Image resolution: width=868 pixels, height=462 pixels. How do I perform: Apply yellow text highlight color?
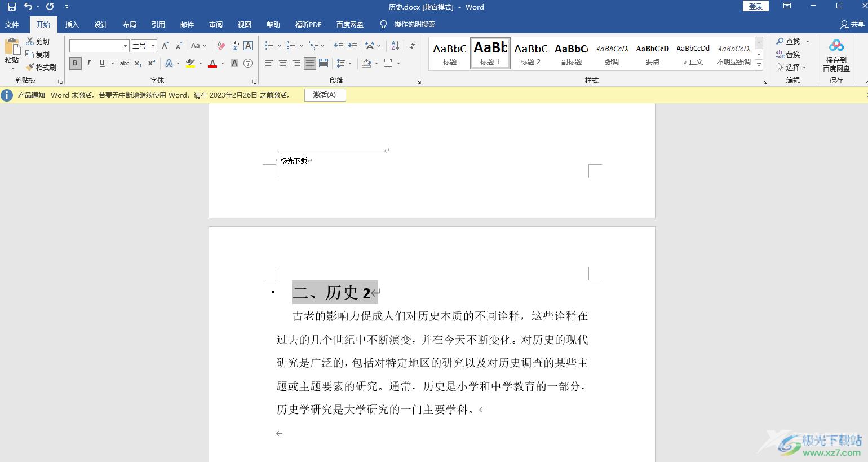coord(191,63)
